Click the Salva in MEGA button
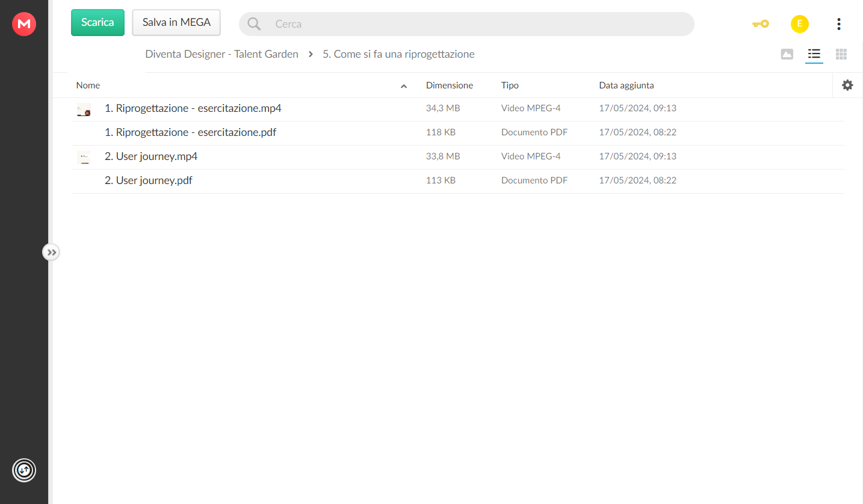This screenshot has height=504, width=863. pyautogui.click(x=176, y=23)
